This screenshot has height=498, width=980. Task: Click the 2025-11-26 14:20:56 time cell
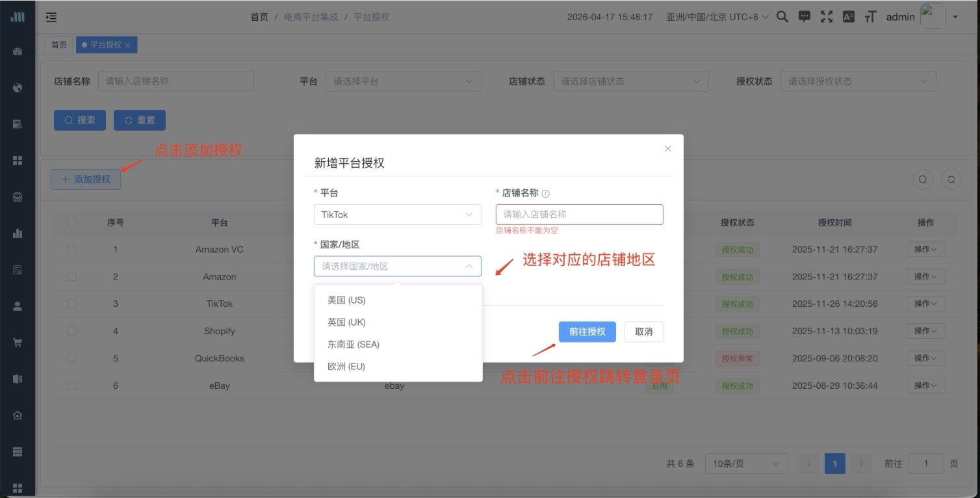tap(835, 304)
